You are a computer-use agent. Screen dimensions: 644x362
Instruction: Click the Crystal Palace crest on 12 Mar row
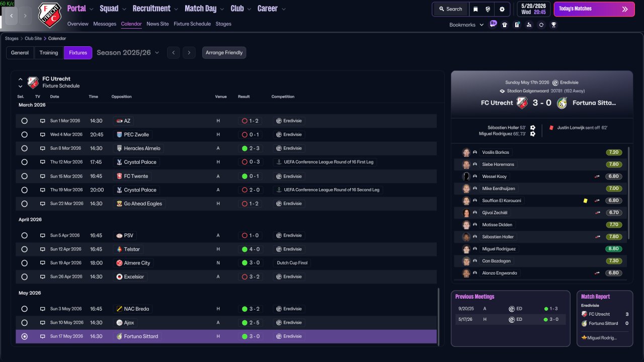[x=119, y=162]
